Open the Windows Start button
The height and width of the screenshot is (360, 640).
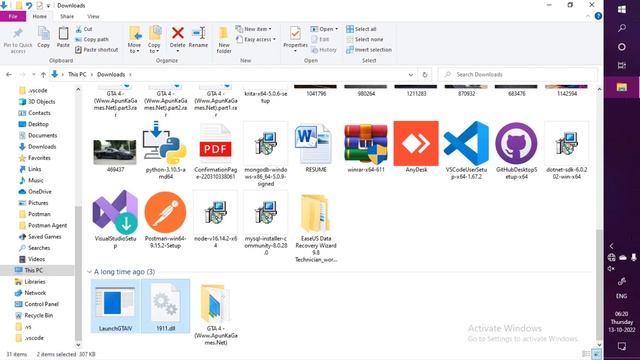click(x=622, y=9)
